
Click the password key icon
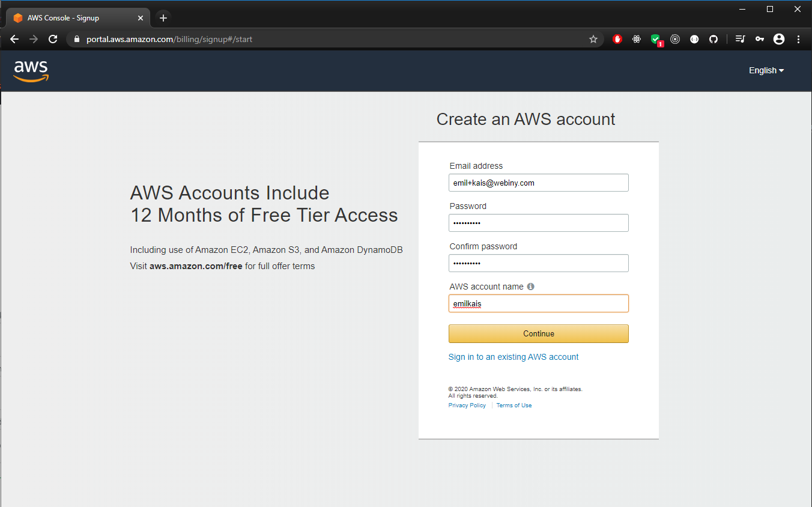click(759, 39)
